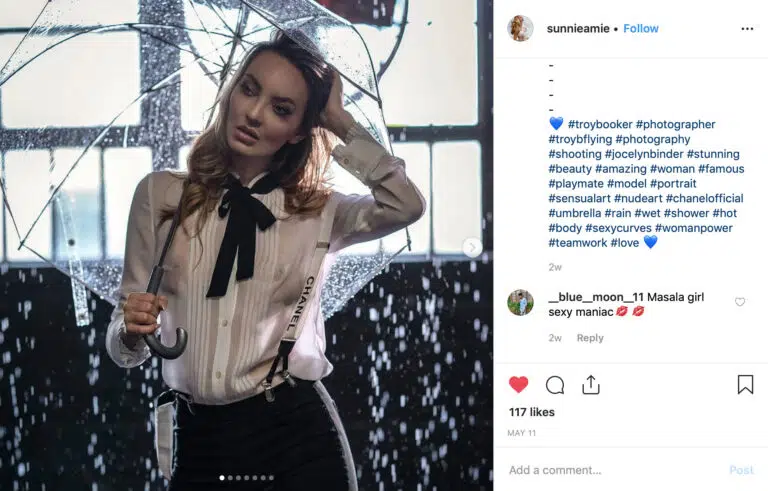Unlike the post with red heart icon
This screenshot has width=768, height=491.
tap(518, 385)
